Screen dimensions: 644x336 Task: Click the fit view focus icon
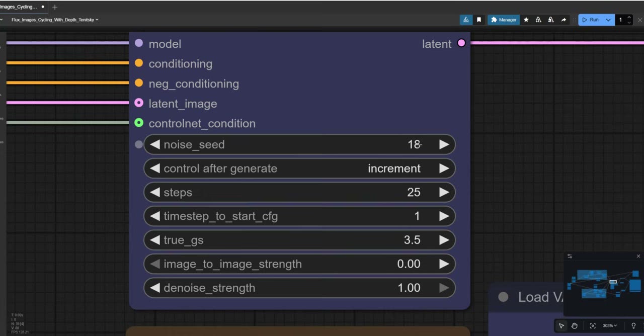[593, 325]
